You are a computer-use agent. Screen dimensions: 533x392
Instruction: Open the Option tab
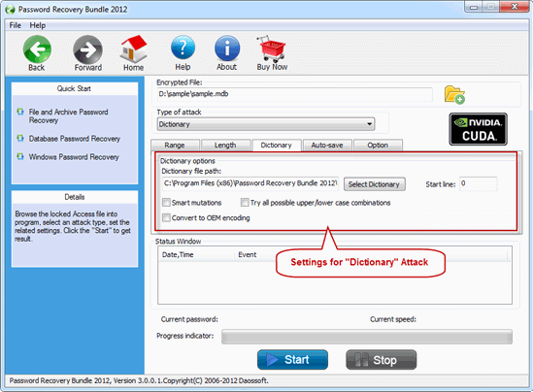pyautogui.click(x=378, y=145)
